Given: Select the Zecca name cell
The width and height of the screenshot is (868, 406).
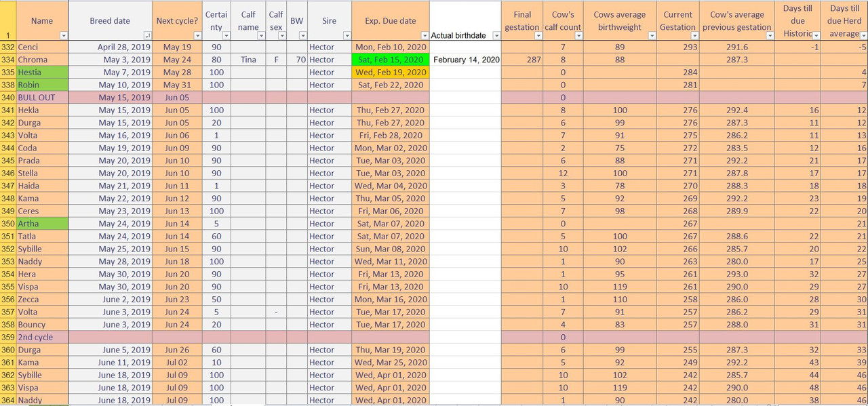Looking at the screenshot, I should (x=42, y=300).
